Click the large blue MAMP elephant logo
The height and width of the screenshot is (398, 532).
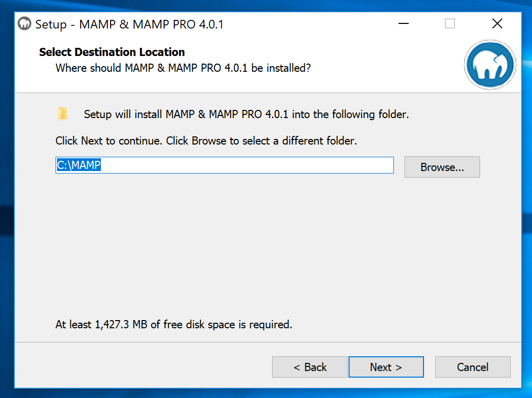click(x=490, y=66)
